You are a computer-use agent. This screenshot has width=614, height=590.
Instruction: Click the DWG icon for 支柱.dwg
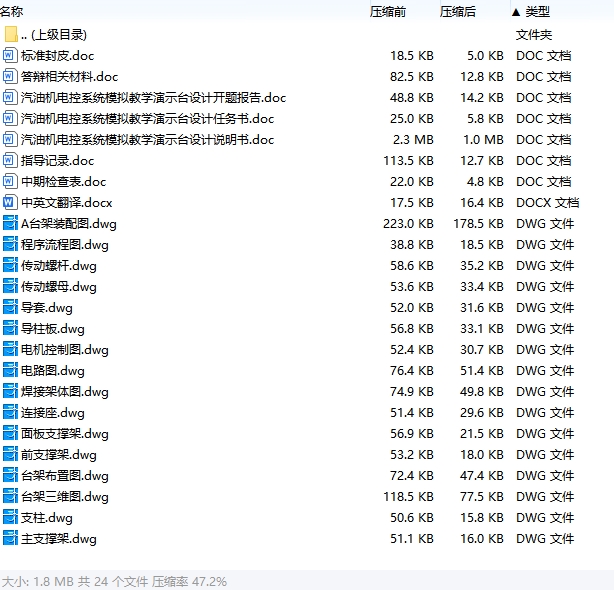10,518
